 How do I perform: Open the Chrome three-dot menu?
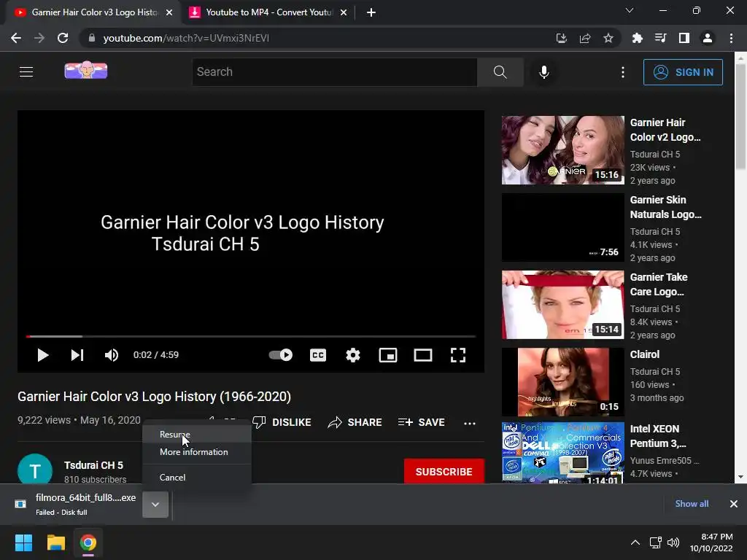pos(731,38)
